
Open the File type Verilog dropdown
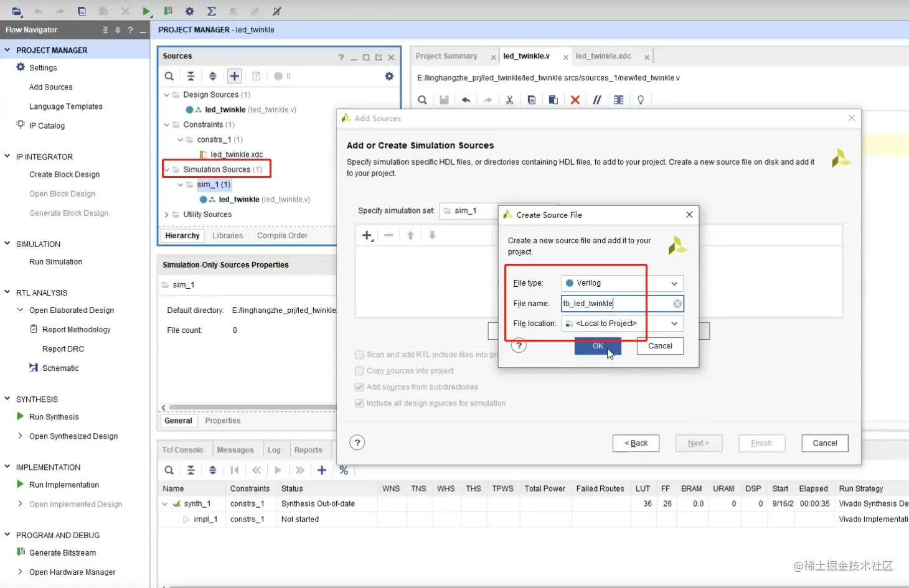[623, 283]
